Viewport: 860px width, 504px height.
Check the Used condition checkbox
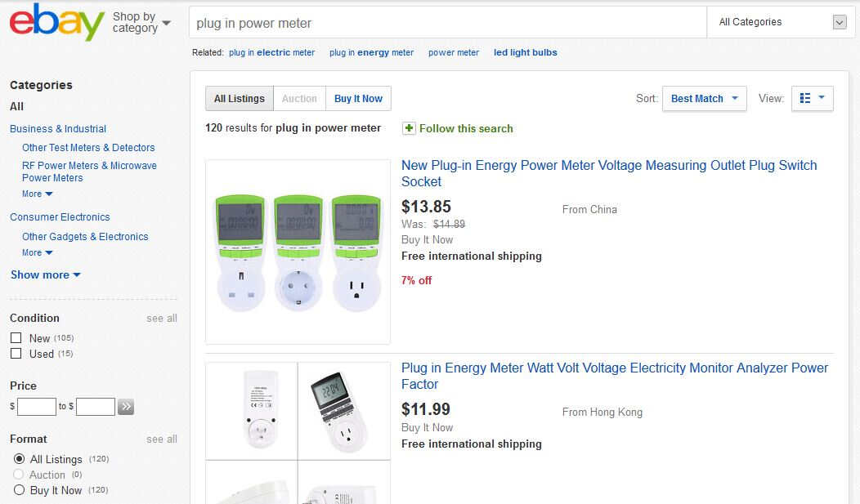coord(16,354)
